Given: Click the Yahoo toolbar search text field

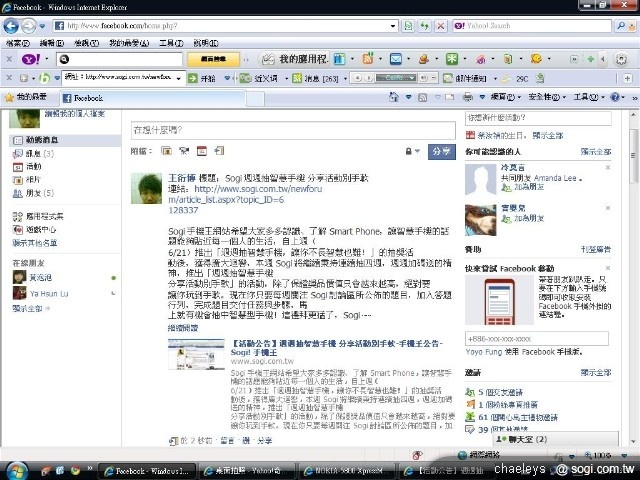Looking at the screenshot, I should (x=119, y=59).
